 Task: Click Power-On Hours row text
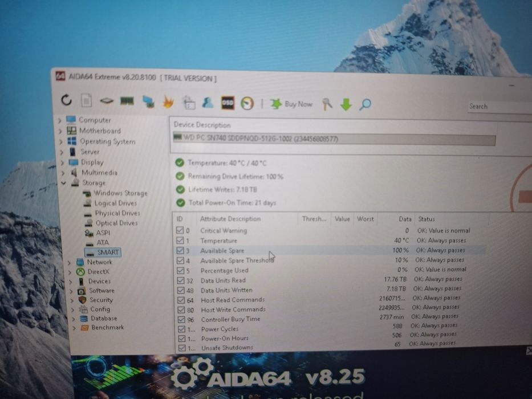(225, 338)
